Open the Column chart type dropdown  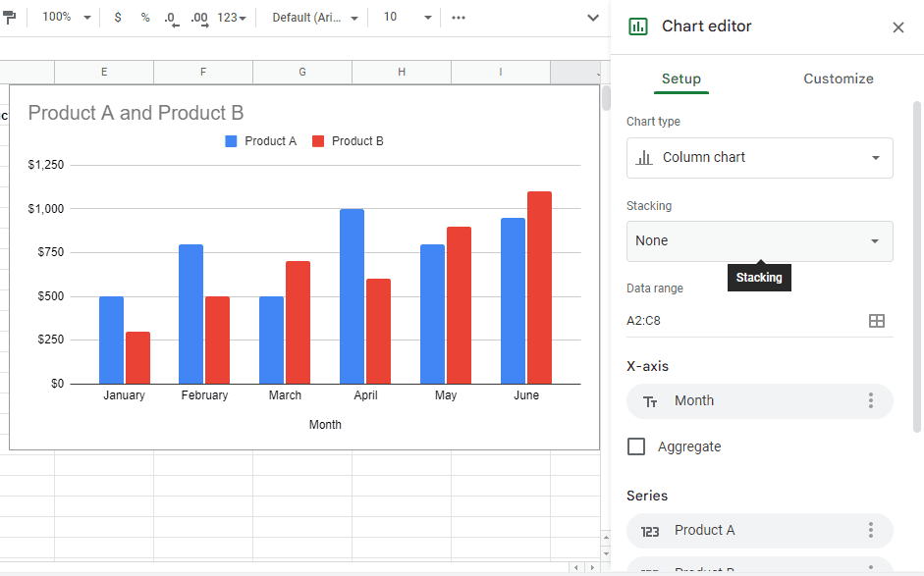pos(760,158)
